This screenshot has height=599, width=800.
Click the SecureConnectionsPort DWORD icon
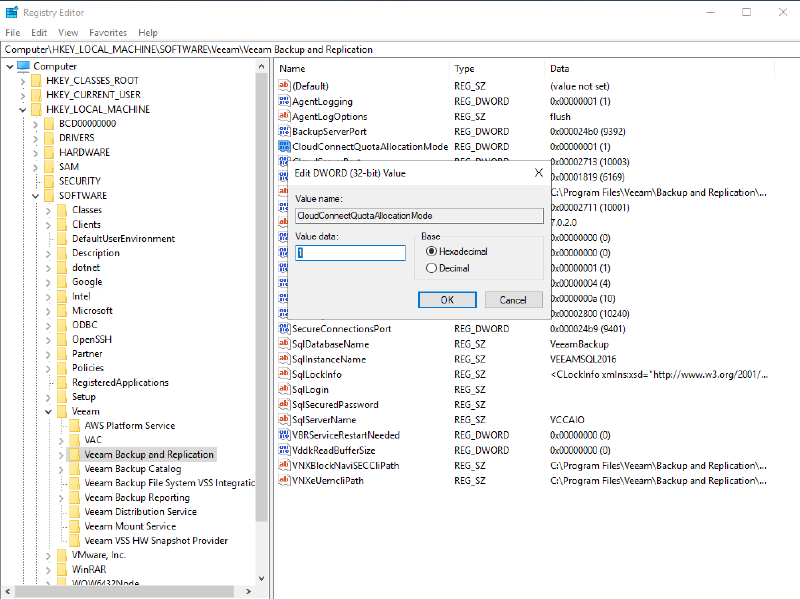[284, 329]
